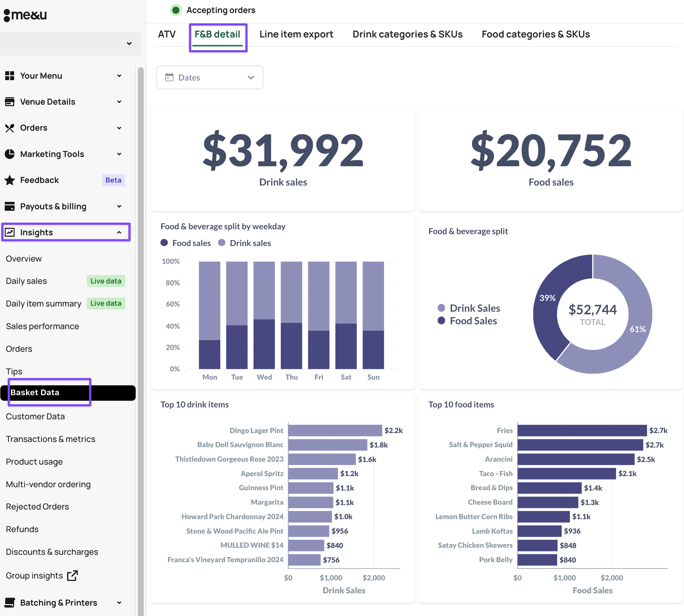
Task: Open the Dates dropdown filter
Action: tap(210, 78)
